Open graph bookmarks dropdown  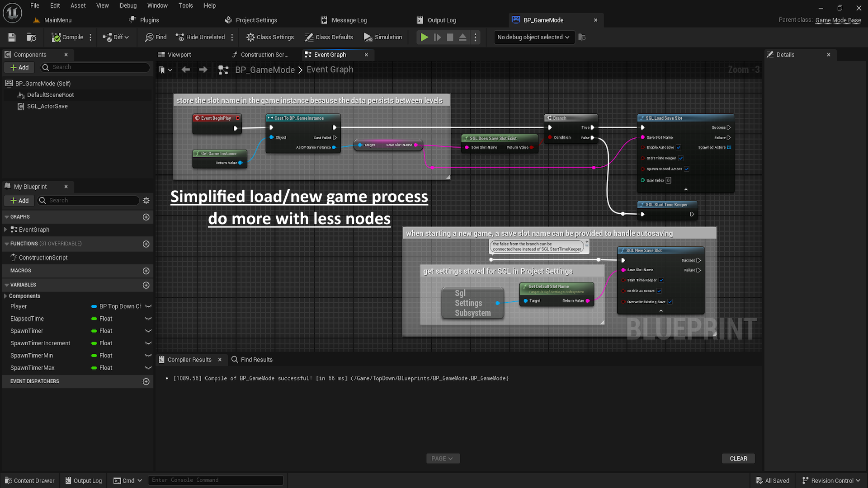click(x=165, y=70)
